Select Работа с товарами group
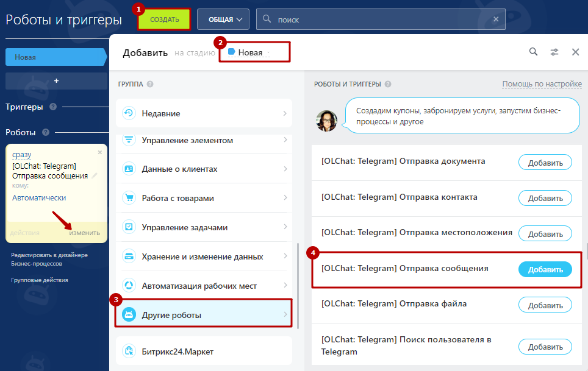The height and width of the screenshot is (371, 588). (204, 198)
